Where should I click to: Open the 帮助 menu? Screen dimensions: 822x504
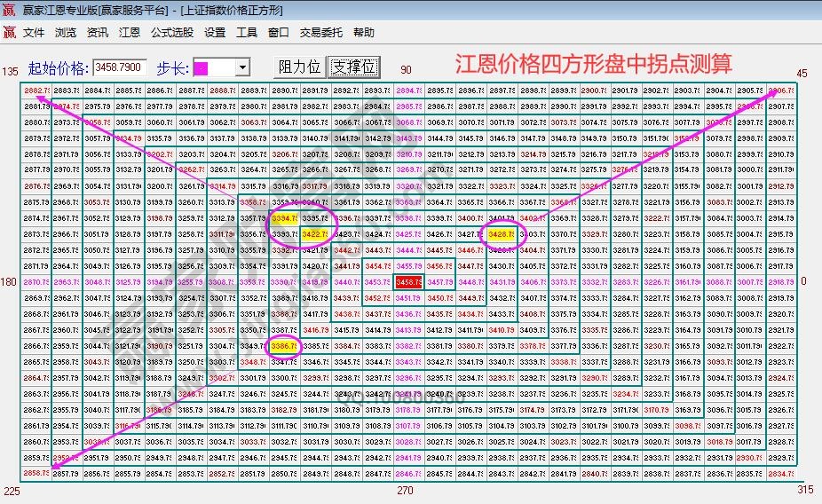coord(364,33)
